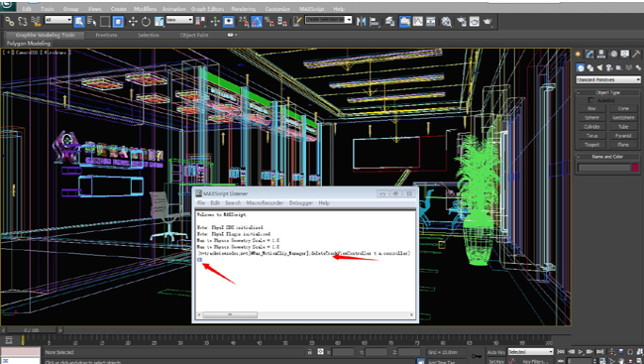This screenshot has height=364, width=644.
Task: Open the Edit menu in main menu bar
Action: [x=27, y=9]
